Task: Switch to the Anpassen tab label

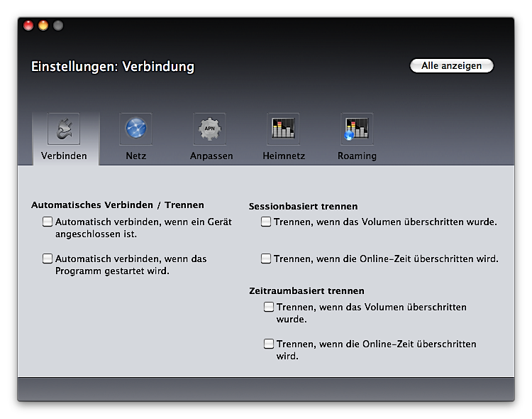Action: point(211,156)
